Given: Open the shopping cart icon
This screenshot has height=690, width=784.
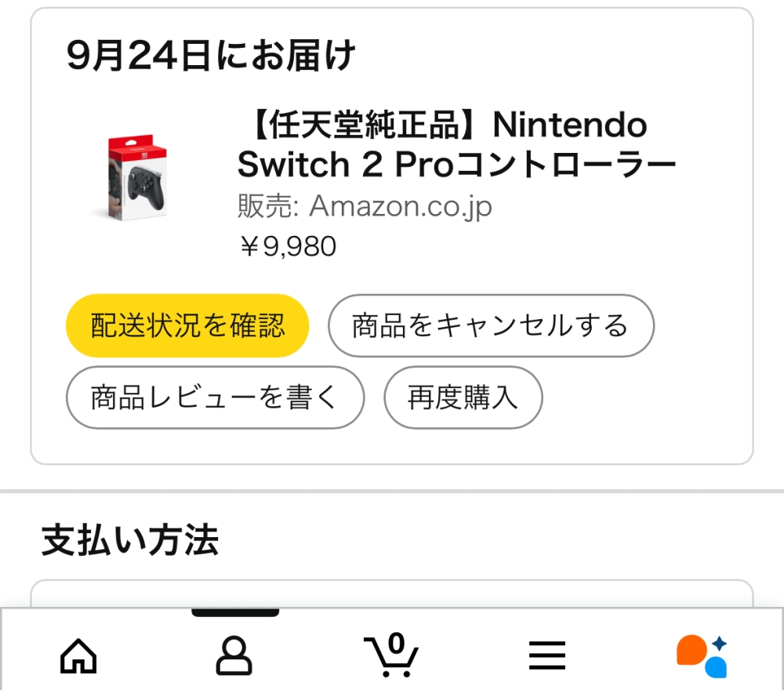Looking at the screenshot, I should click(x=390, y=655).
